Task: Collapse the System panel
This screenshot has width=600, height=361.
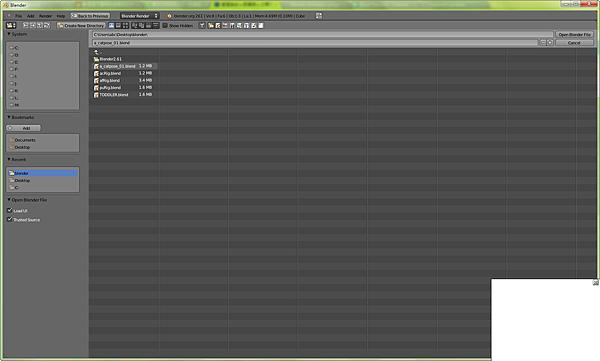Action: pos(9,34)
